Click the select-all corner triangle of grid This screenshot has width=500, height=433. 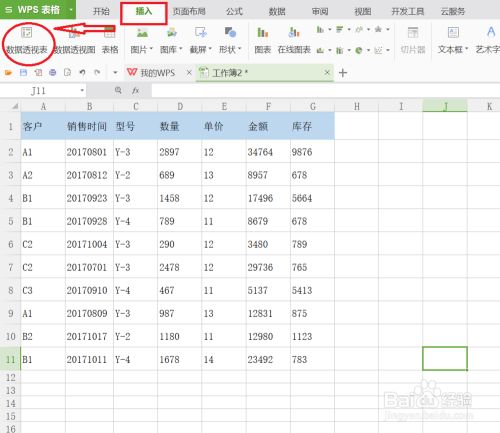15,107
